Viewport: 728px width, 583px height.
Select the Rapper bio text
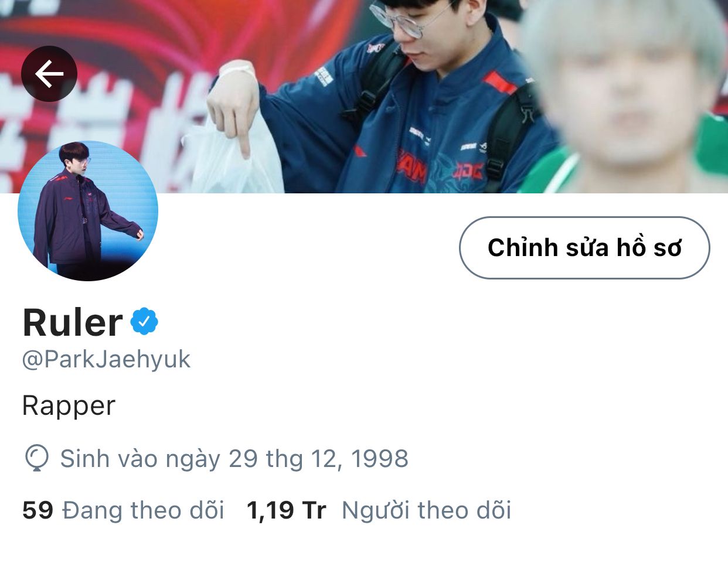tap(69, 406)
